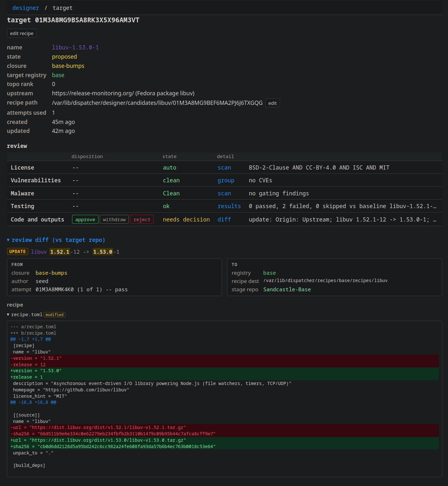
Task: Reject the Code and outputs review
Action: [x=142, y=220]
